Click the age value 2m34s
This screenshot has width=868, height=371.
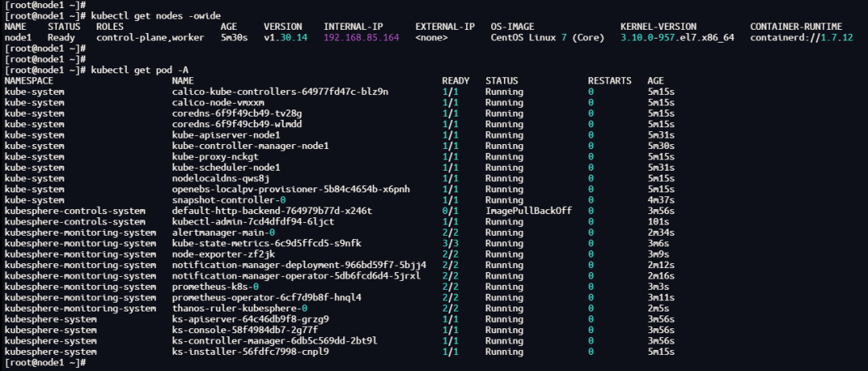[x=661, y=233]
